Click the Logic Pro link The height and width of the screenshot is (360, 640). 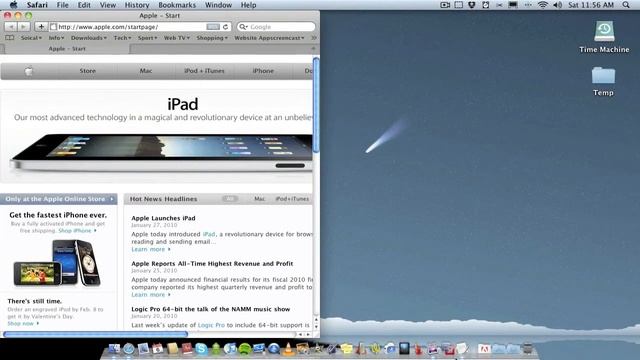[x=211, y=325]
